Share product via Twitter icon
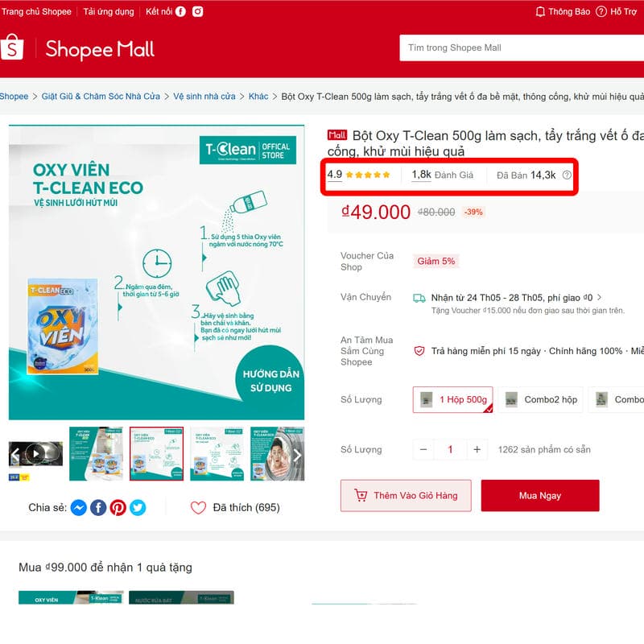This screenshot has width=644, height=644. (x=138, y=508)
